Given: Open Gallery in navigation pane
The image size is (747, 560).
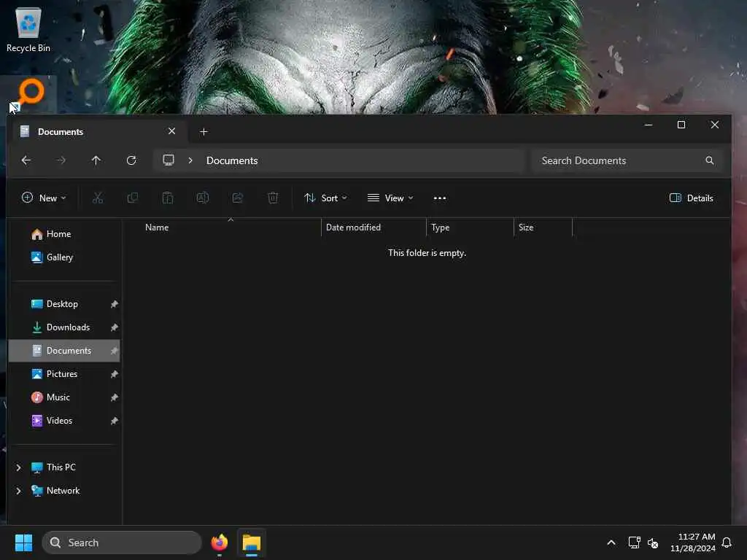Looking at the screenshot, I should 64,257.
